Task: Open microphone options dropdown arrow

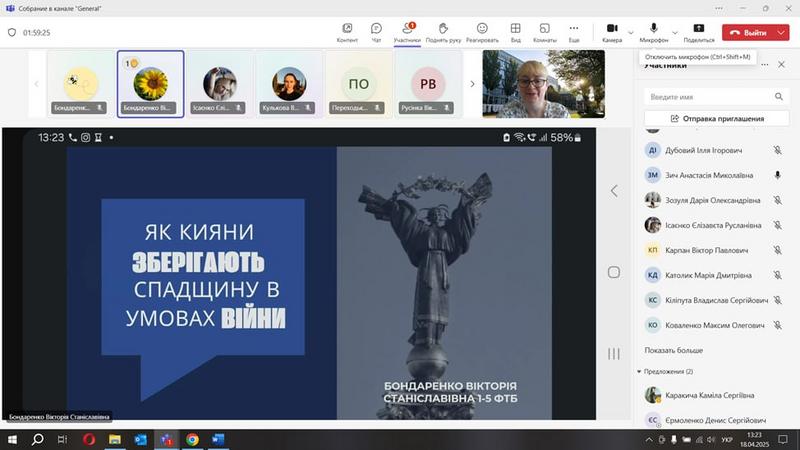Action: pyautogui.click(x=675, y=33)
